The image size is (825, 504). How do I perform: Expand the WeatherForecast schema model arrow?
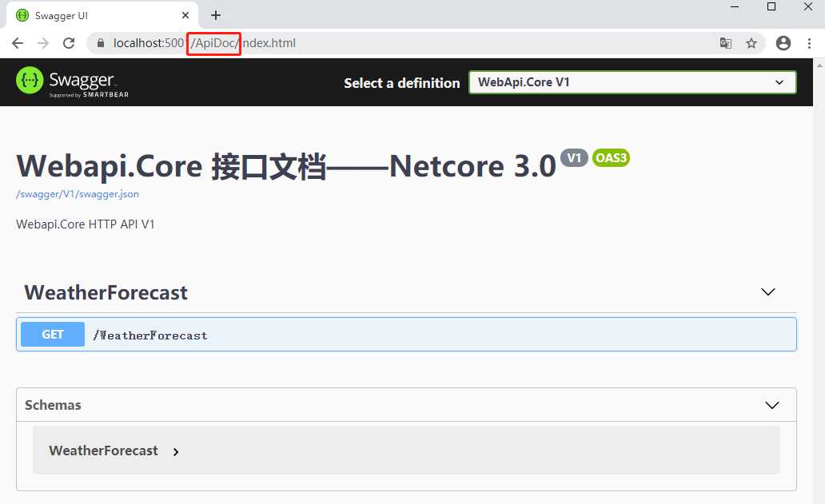pyautogui.click(x=176, y=451)
